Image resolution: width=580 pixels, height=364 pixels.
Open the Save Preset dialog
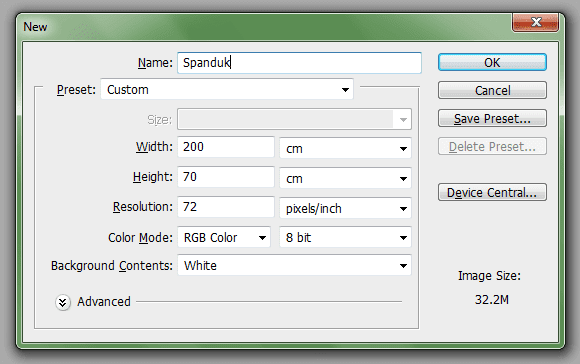(492, 118)
